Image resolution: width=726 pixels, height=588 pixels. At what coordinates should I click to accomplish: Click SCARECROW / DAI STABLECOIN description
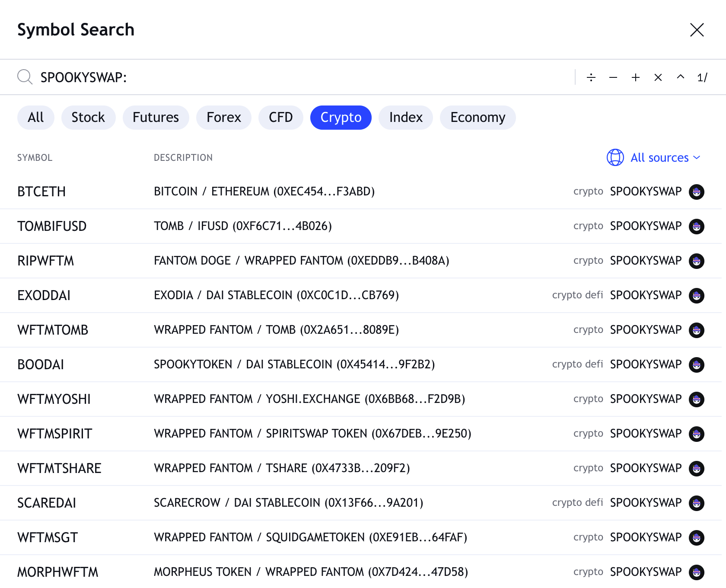point(288,503)
